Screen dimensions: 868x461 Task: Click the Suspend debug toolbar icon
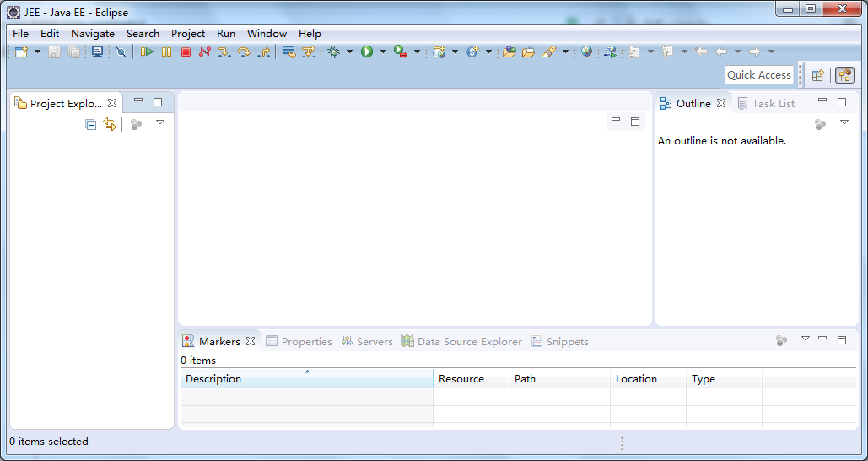166,52
